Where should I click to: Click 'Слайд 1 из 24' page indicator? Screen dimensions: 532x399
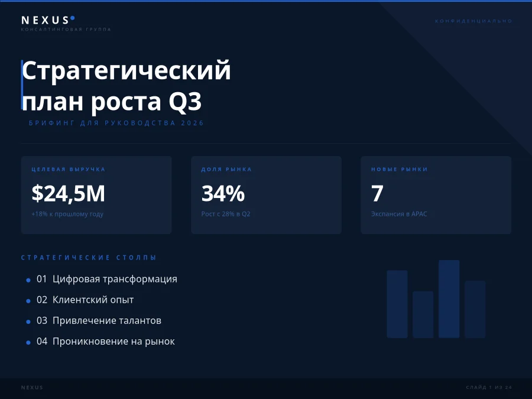(x=489, y=387)
